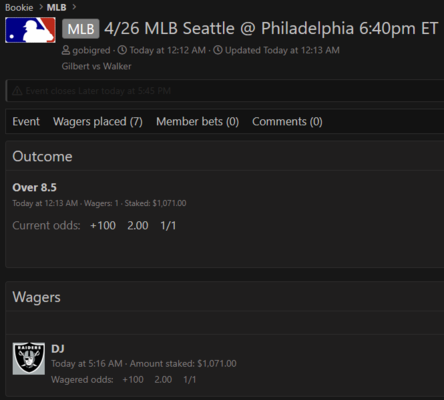Viewport: 444px width, 400px height.
Task: Click the clock icon before posted time
Action: 122,50
